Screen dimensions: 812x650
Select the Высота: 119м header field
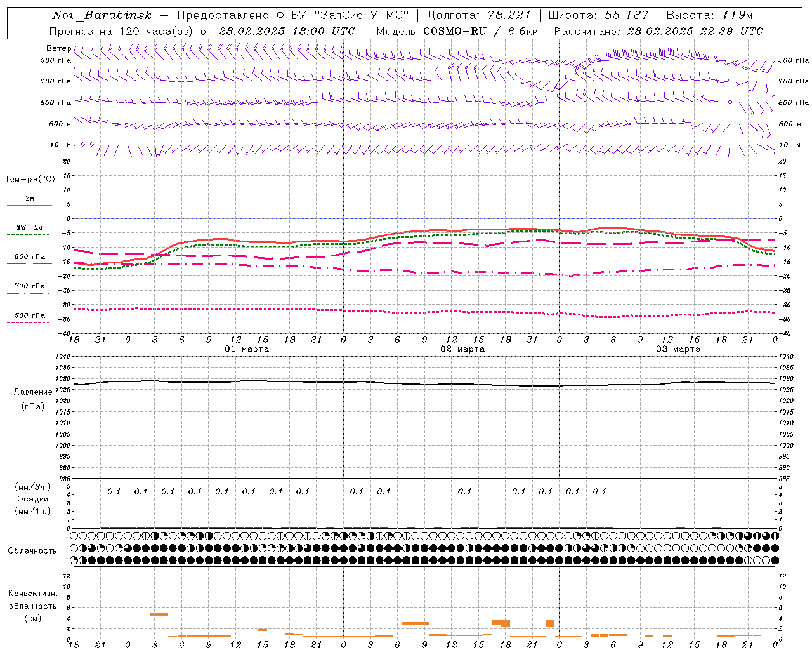709,15
